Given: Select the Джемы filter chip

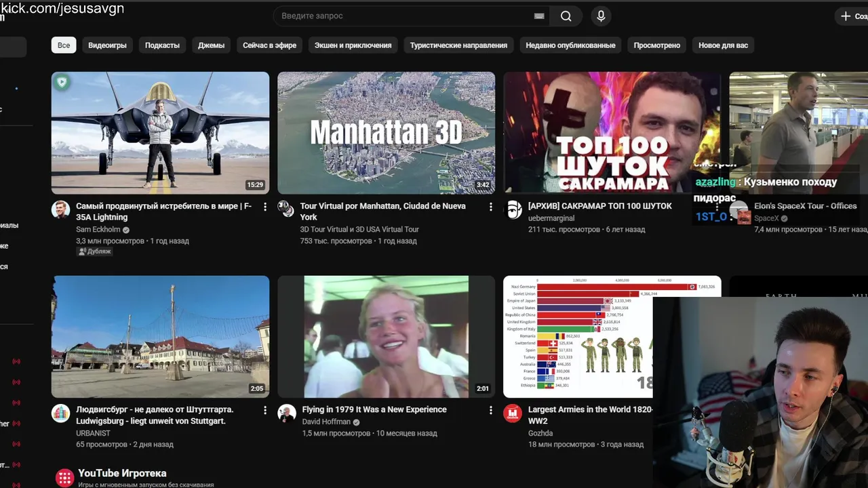Looking at the screenshot, I should pyautogui.click(x=211, y=45).
